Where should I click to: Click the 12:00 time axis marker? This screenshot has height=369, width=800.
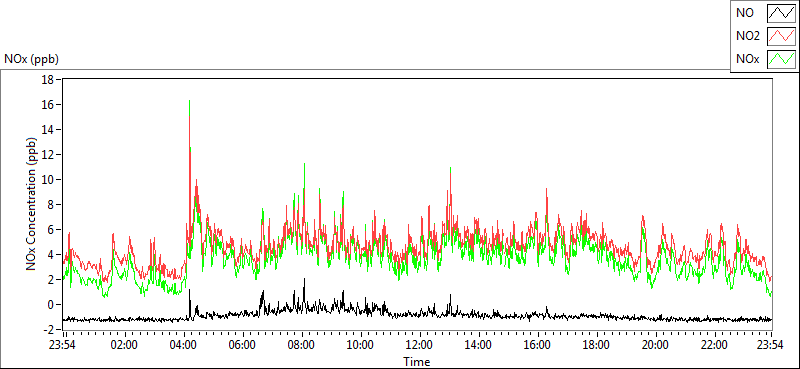pyautogui.click(x=420, y=344)
